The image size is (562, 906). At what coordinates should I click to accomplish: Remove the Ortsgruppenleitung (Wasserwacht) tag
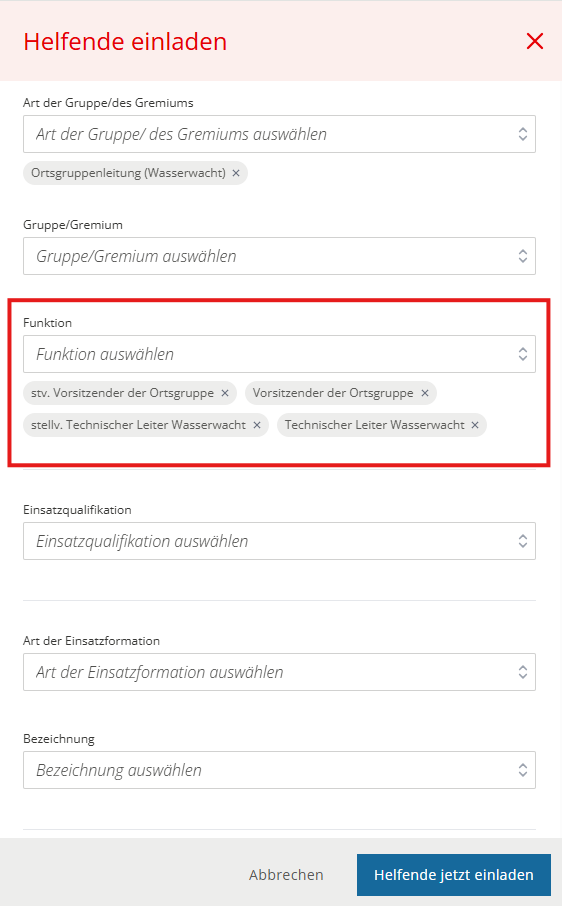(236, 173)
